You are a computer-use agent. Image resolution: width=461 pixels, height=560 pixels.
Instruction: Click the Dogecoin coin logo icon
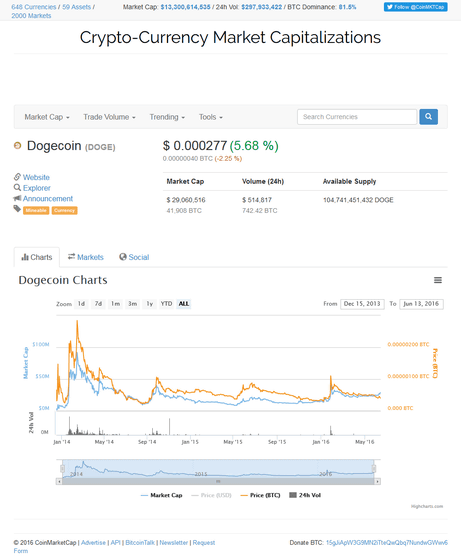tap(17, 145)
